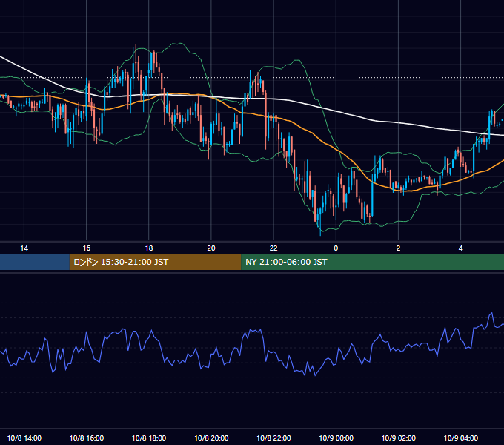This screenshot has width=504, height=445.
Task: Click hour label 20 on the price chart axis
Action: [211, 248]
